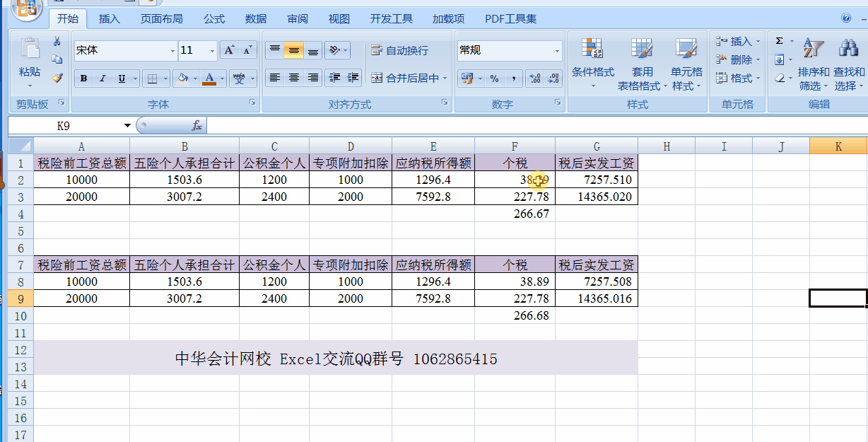868x442 pixels.
Task: Click 自动换行 wrap text button
Action: 399,50
